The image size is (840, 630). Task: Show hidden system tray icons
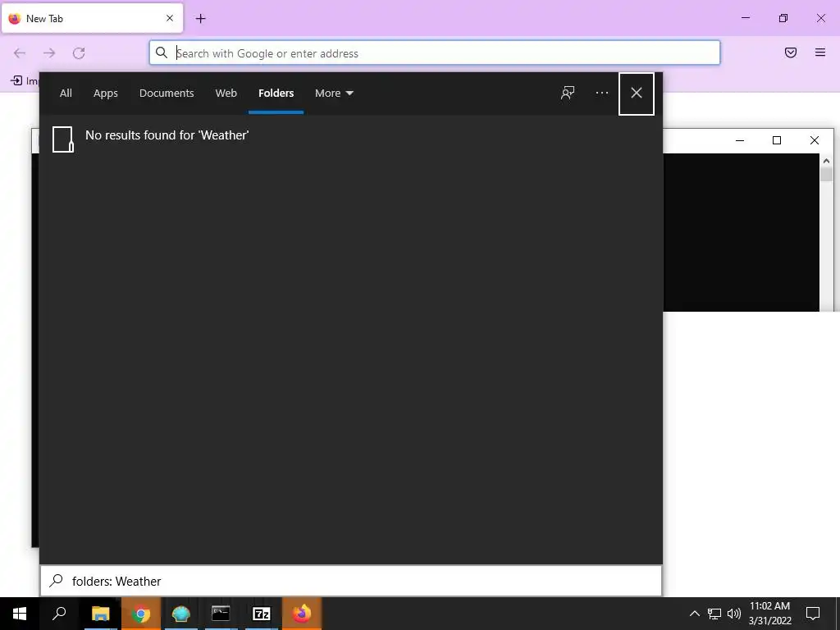[694, 614]
